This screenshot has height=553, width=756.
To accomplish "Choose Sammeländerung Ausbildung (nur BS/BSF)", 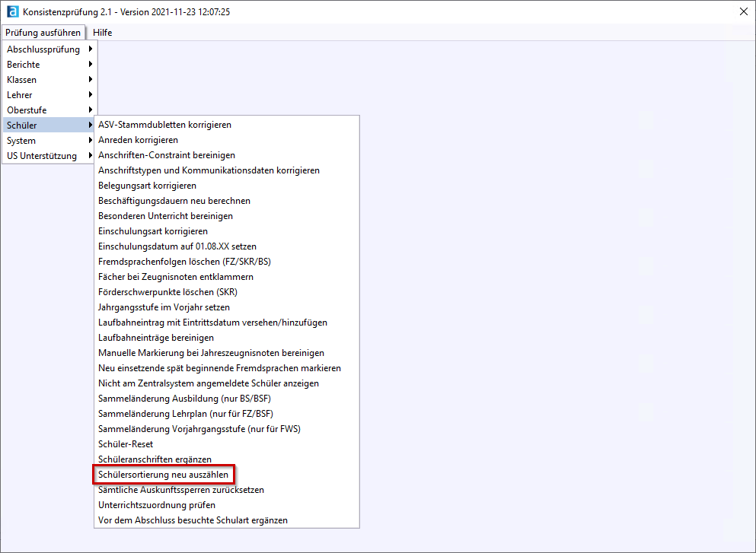I will click(x=227, y=399).
